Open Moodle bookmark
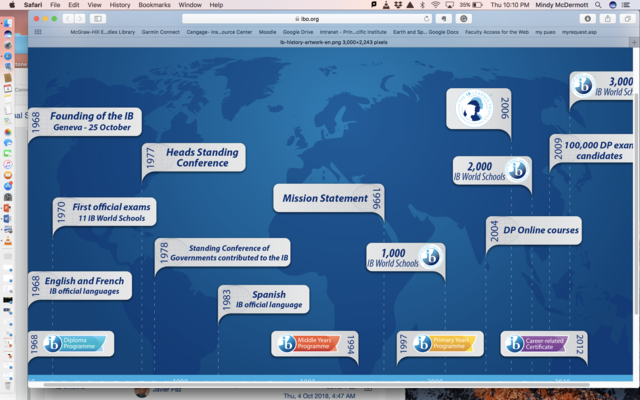The width and height of the screenshot is (640, 400). click(x=267, y=32)
